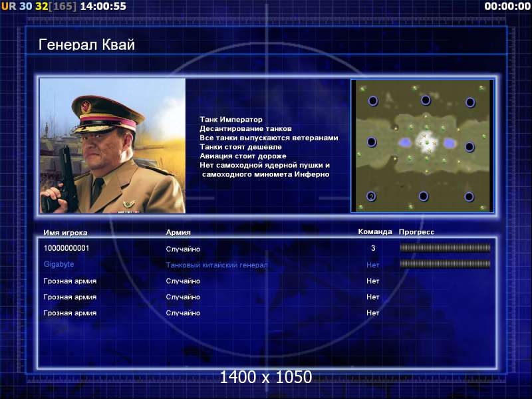Click the 'Армия' column header
This screenshot has width=532, height=399.
tap(178, 232)
